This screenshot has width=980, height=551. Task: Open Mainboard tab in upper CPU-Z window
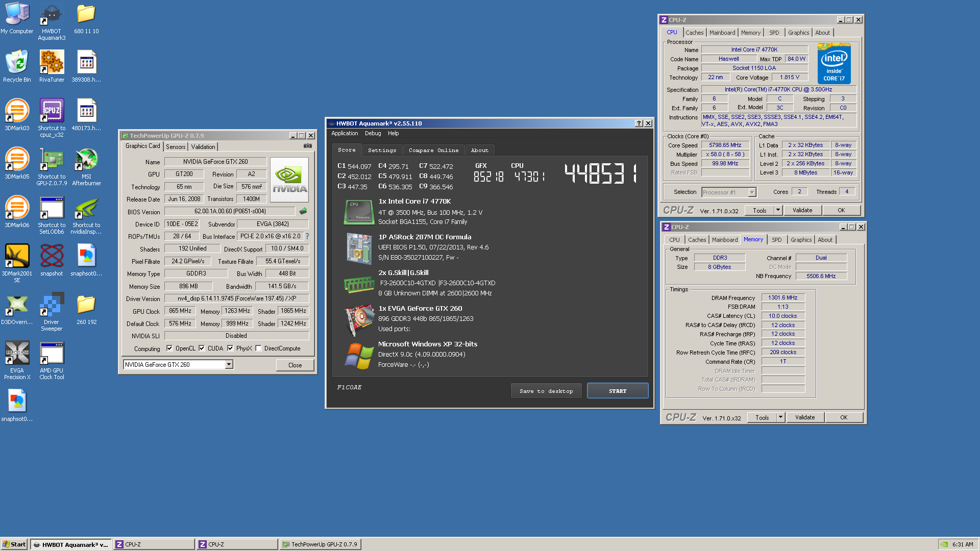coord(722,33)
